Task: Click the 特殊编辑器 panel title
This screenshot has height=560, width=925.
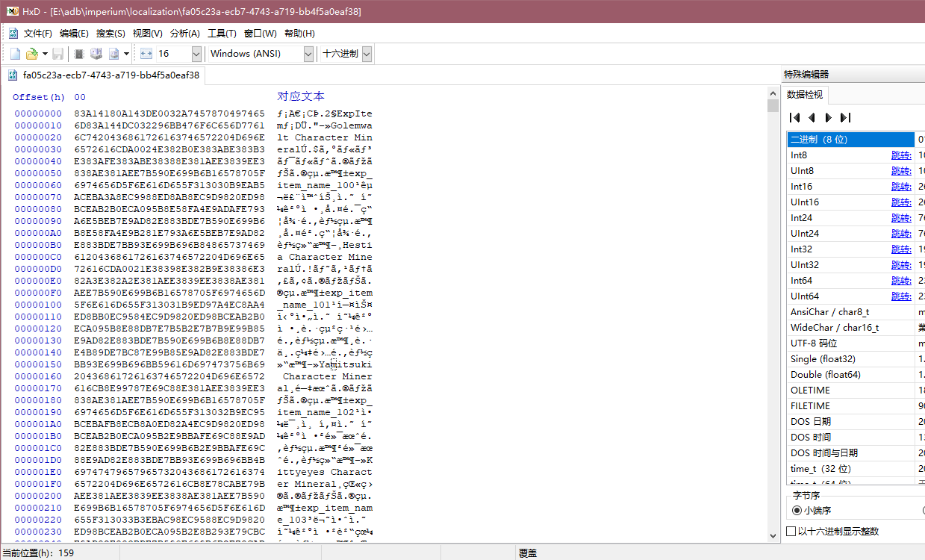Action: 806,74
